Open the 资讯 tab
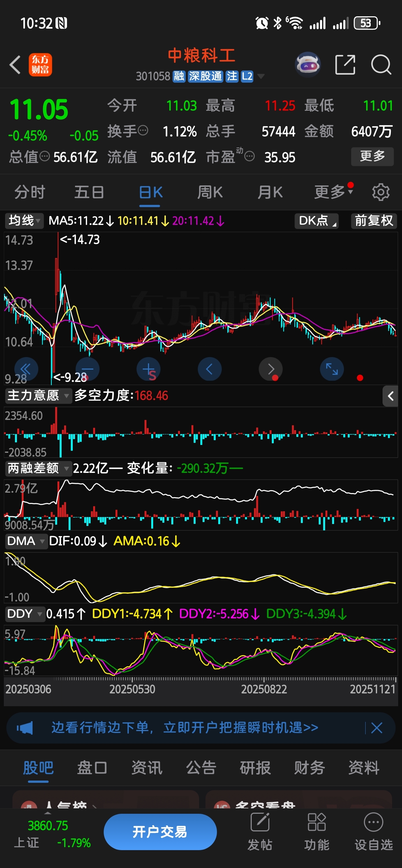Screen dimensions: 402x868 click(x=146, y=768)
